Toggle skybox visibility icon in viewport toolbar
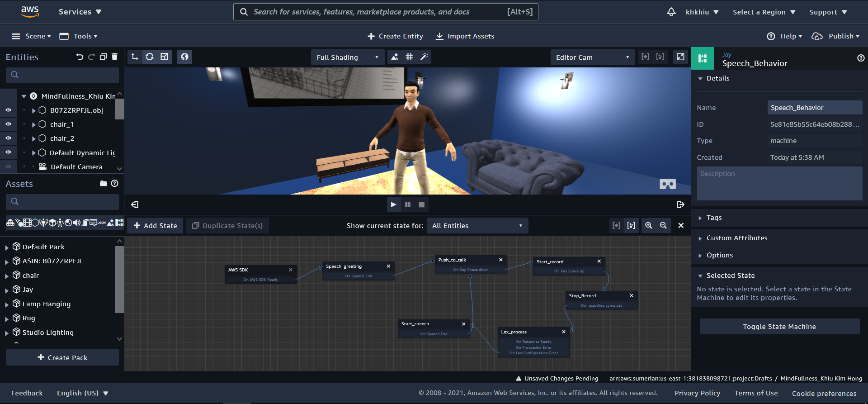Screen dimensions: 868x404 (395, 57)
